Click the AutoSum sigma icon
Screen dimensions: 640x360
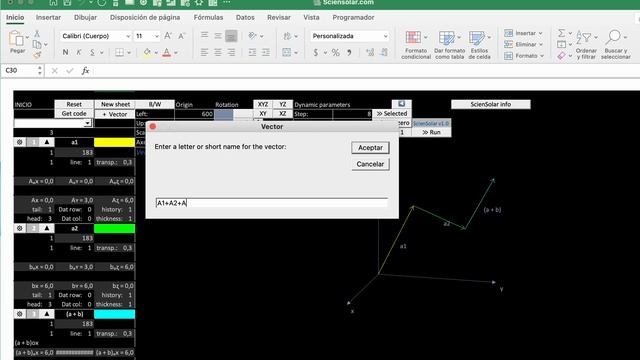tap(562, 33)
